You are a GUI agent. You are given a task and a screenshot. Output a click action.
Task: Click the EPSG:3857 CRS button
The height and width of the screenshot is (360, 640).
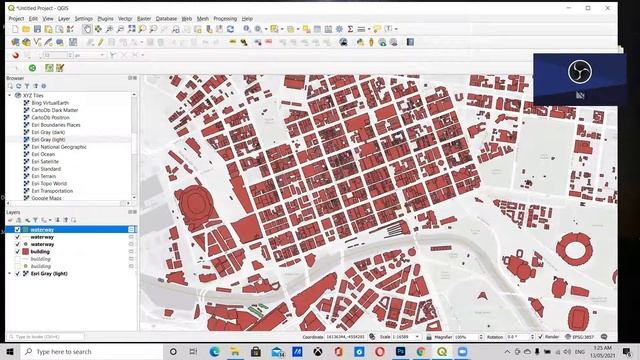580,337
